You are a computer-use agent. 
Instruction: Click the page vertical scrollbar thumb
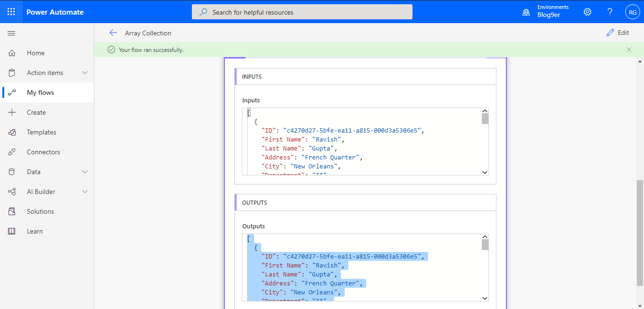click(x=640, y=233)
